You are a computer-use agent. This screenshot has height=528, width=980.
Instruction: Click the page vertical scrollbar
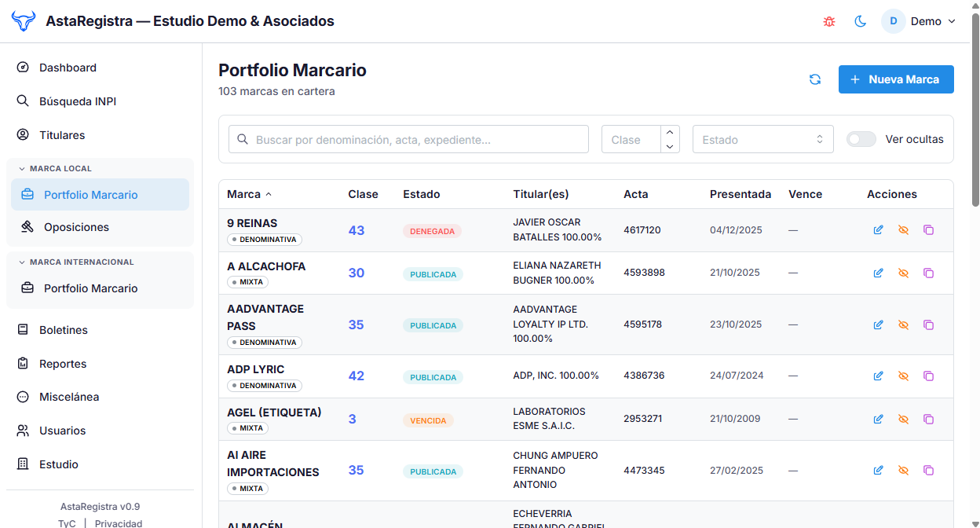pyautogui.click(x=975, y=110)
